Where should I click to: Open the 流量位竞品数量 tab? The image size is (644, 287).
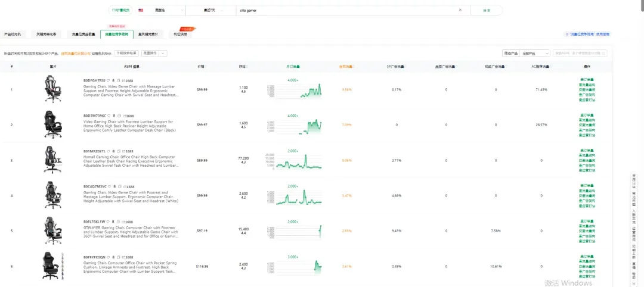tap(80, 34)
